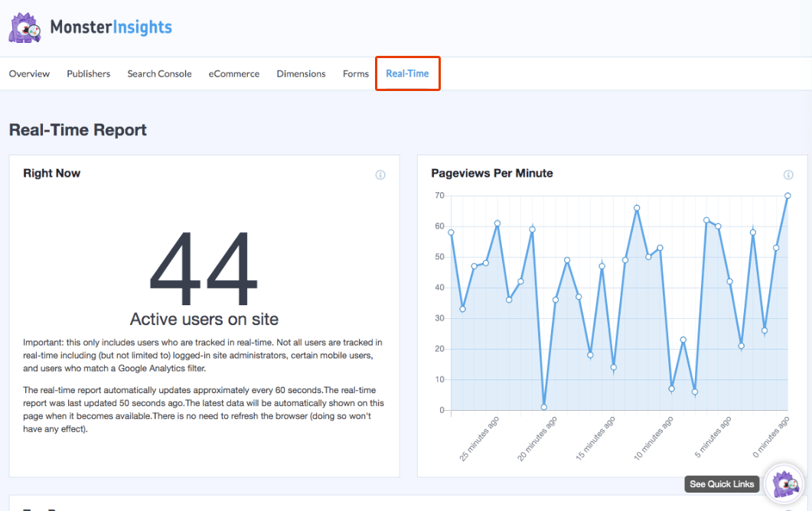812x511 pixels.
Task: Open the Publishers report tab
Action: tap(88, 73)
